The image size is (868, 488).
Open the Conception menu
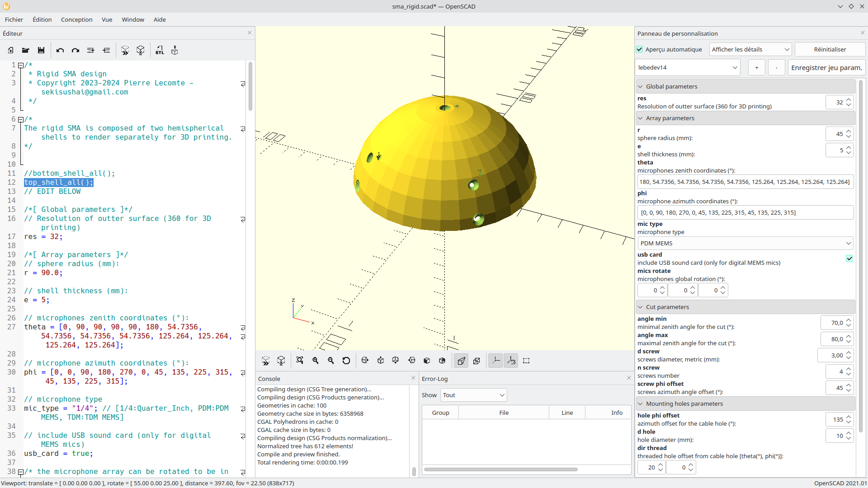[77, 19]
